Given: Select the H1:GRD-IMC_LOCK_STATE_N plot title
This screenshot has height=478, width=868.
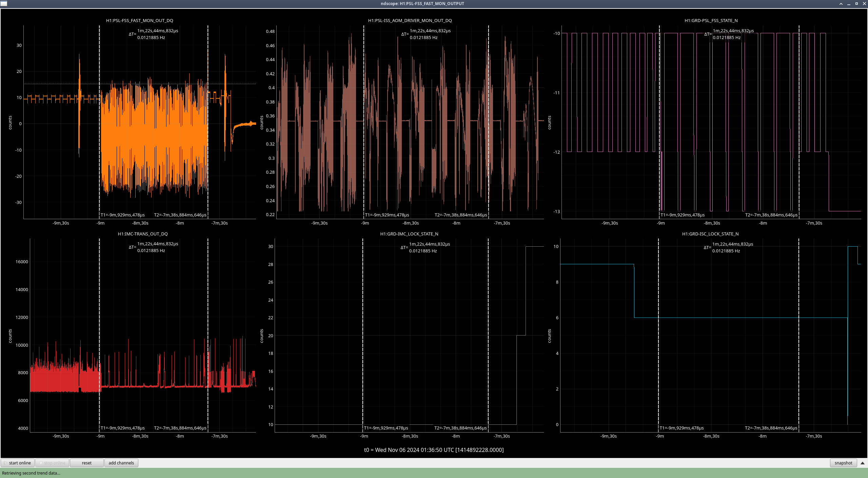Looking at the screenshot, I should 409,234.
